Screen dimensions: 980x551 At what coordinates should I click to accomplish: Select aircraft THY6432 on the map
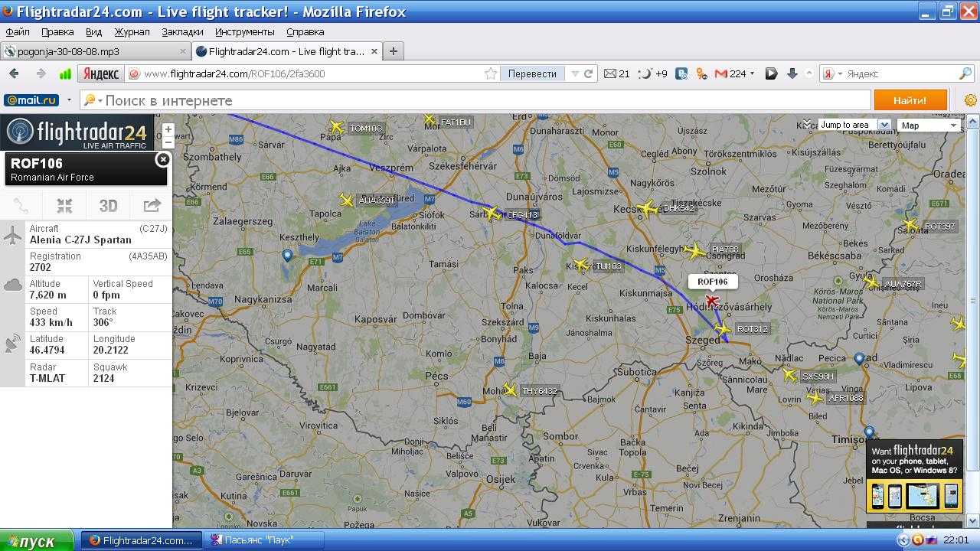[x=510, y=390]
